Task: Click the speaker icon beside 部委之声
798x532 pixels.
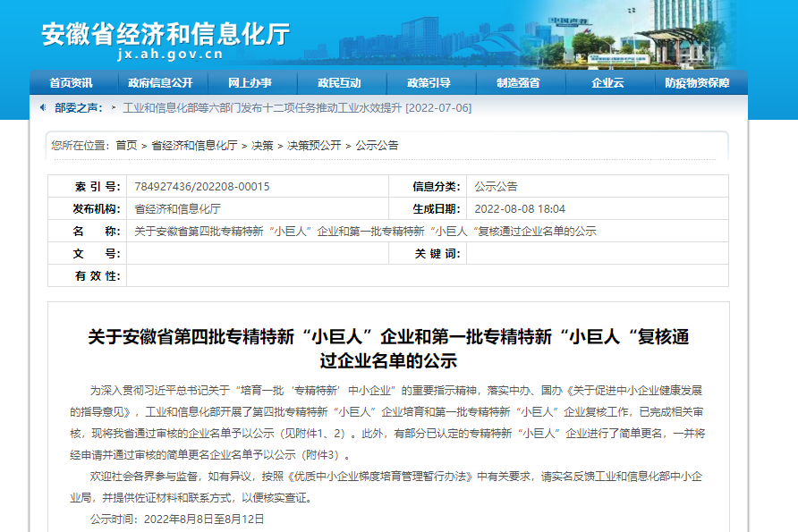Action: (44, 108)
